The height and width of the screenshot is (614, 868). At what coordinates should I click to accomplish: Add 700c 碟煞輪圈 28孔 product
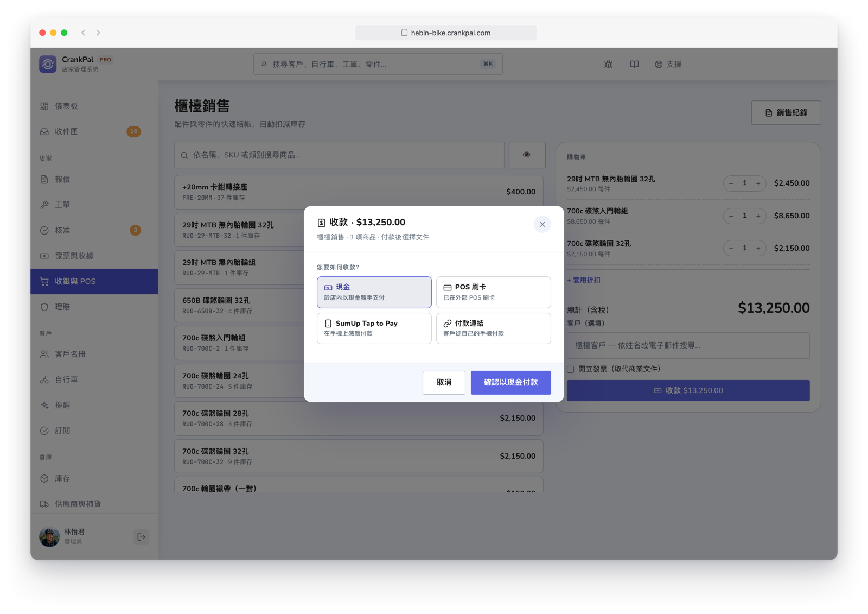[x=359, y=418]
